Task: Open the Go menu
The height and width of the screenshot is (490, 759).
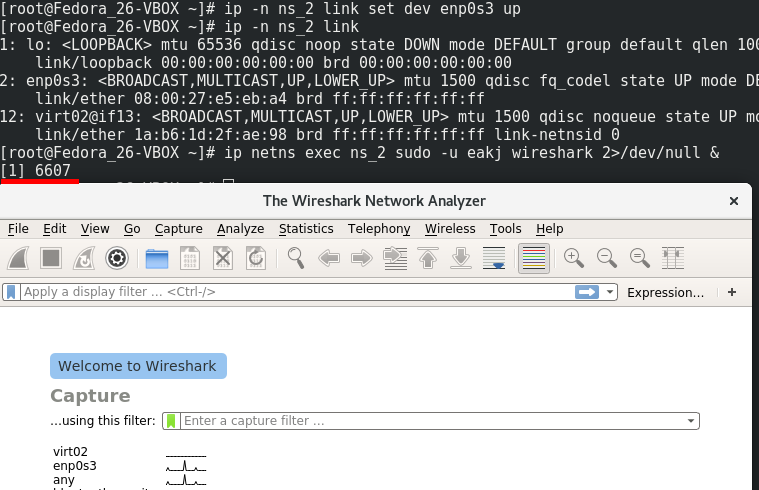Action: (x=132, y=229)
